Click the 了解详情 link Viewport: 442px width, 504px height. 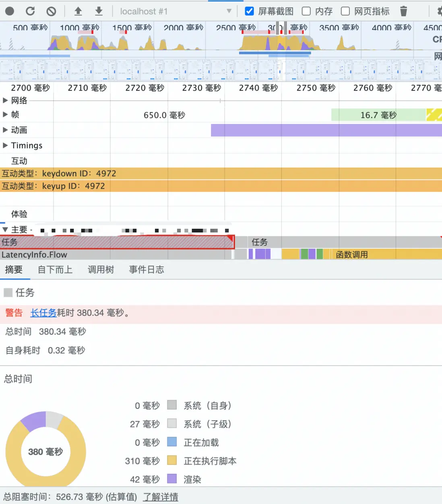pyautogui.click(x=160, y=497)
